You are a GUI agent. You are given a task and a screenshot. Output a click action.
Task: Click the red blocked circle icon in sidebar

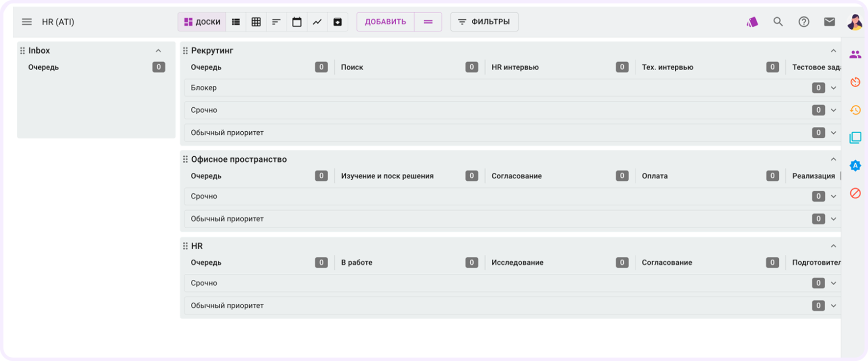coord(855,193)
